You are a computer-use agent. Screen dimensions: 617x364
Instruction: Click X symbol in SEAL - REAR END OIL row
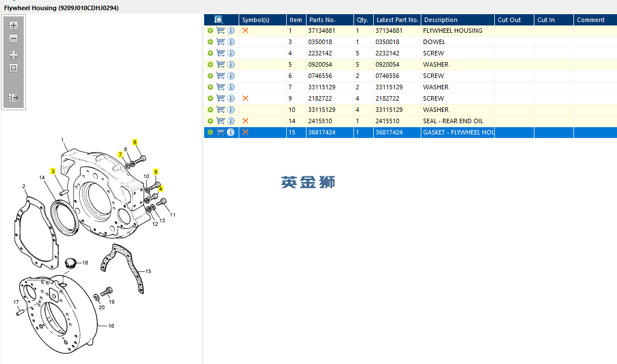245,121
